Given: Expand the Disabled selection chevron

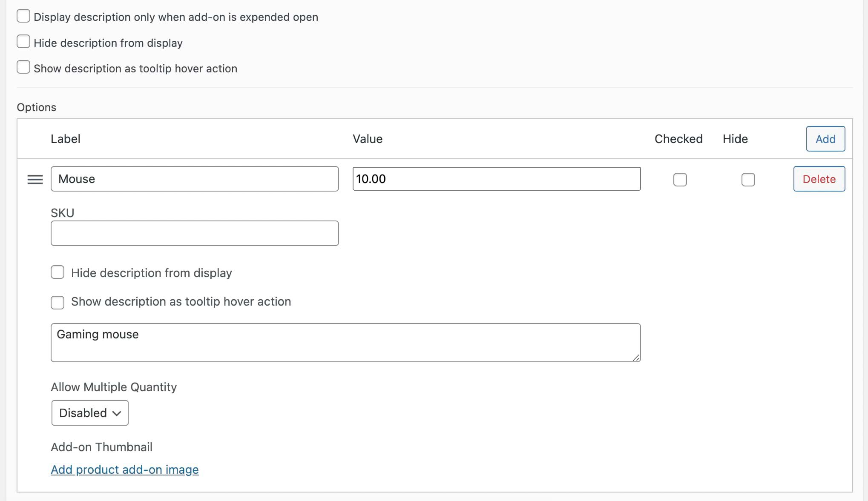Looking at the screenshot, I should tap(117, 412).
